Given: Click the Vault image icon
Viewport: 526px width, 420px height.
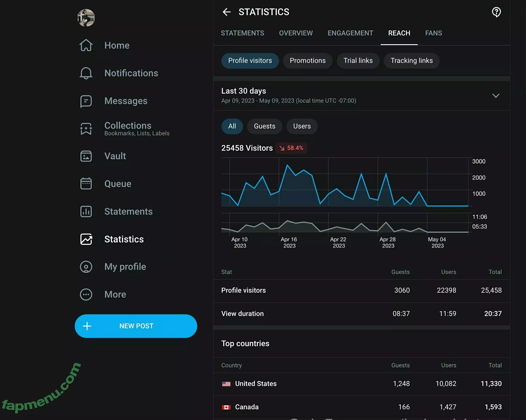Looking at the screenshot, I should click(86, 156).
